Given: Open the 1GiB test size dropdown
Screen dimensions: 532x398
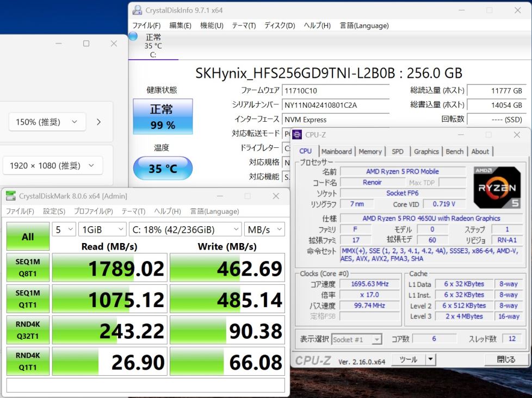Looking at the screenshot, I should (x=102, y=229).
